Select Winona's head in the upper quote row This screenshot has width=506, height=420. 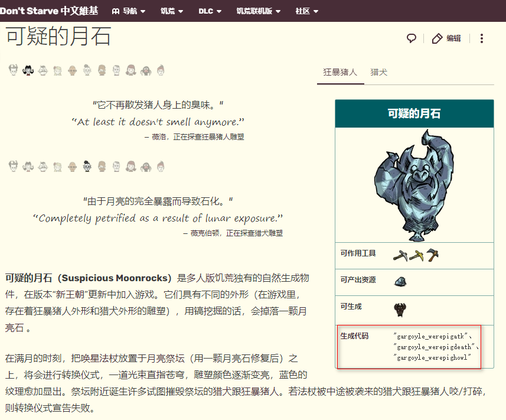pyautogui.click(x=161, y=70)
